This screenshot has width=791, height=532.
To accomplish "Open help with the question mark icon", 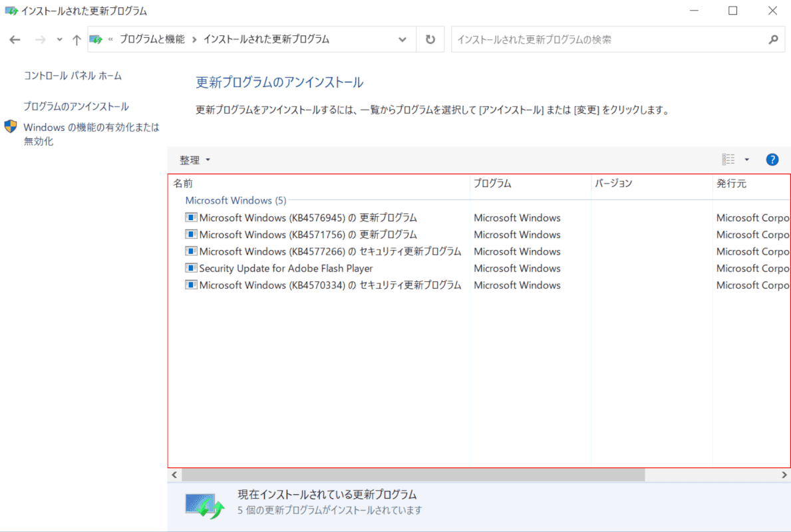I will tap(772, 160).
